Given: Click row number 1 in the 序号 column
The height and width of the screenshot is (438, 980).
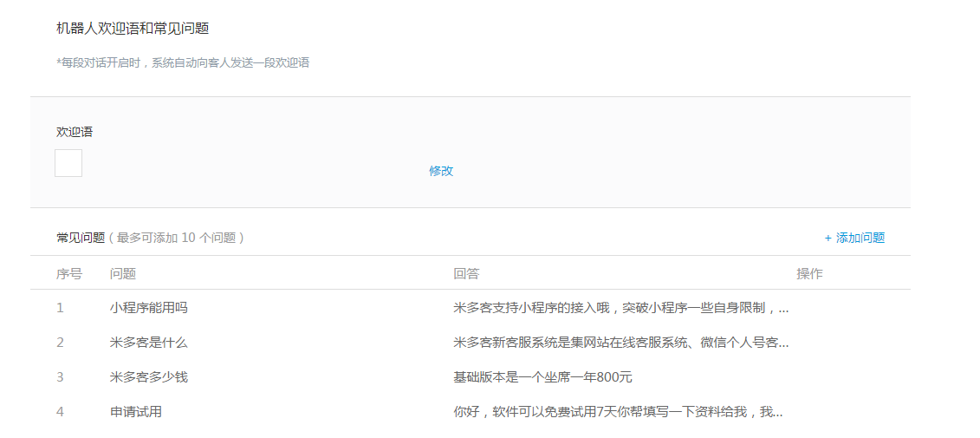Looking at the screenshot, I should click(60, 308).
